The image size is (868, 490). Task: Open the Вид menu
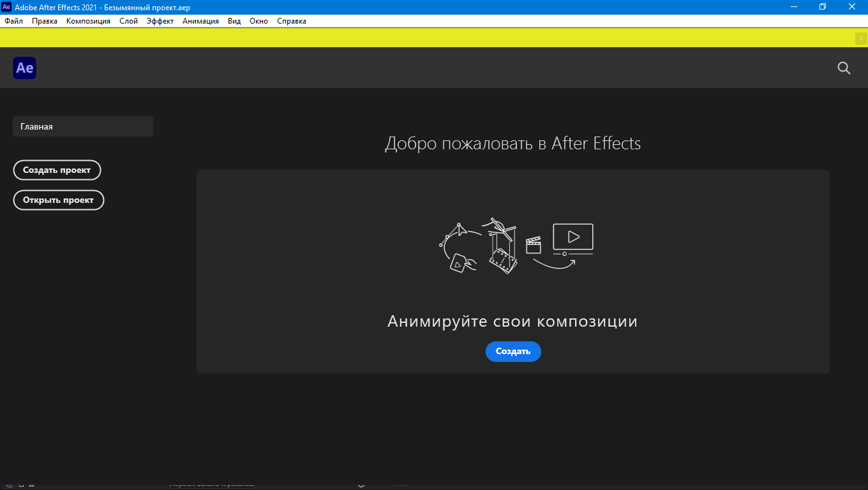tap(234, 21)
